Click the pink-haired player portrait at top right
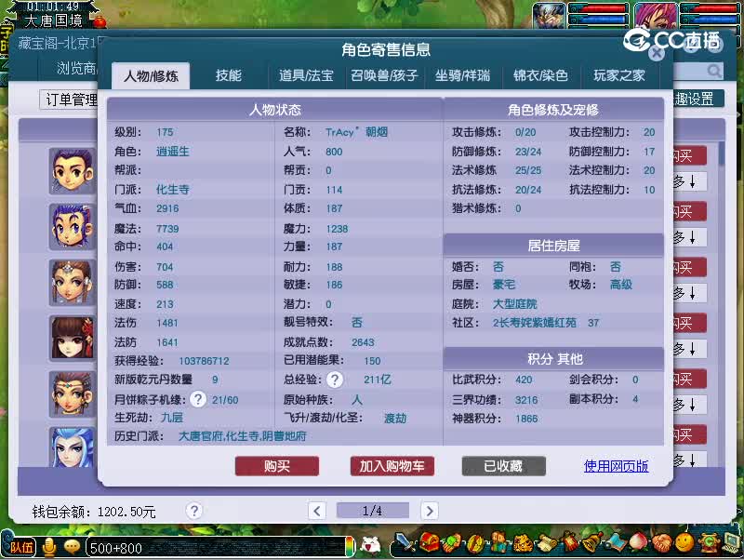The width and height of the screenshot is (744, 560). 658,15
